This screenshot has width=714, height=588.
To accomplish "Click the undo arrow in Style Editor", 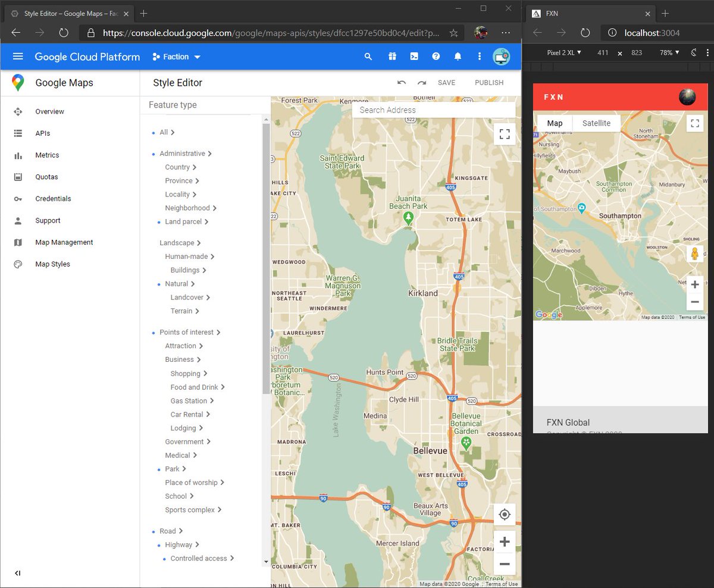I will coord(402,83).
